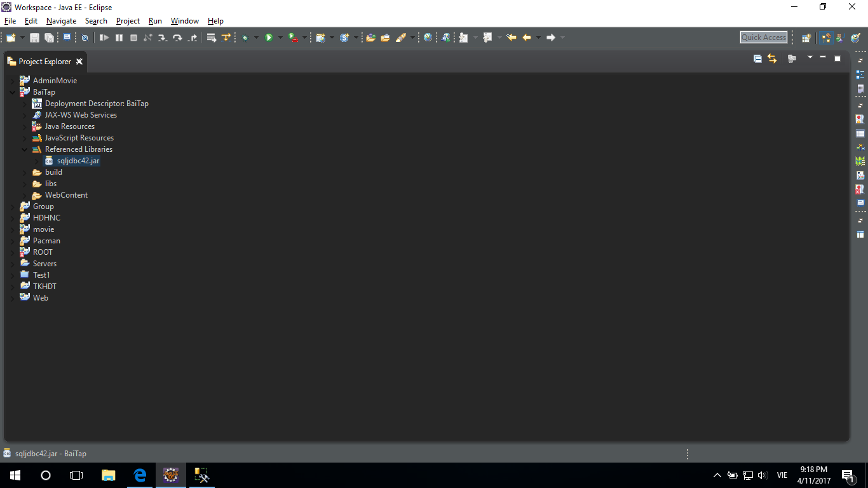Open the File menu
Image resolution: width=868 pixels, height=488 pixels.
tap(10, 21)
